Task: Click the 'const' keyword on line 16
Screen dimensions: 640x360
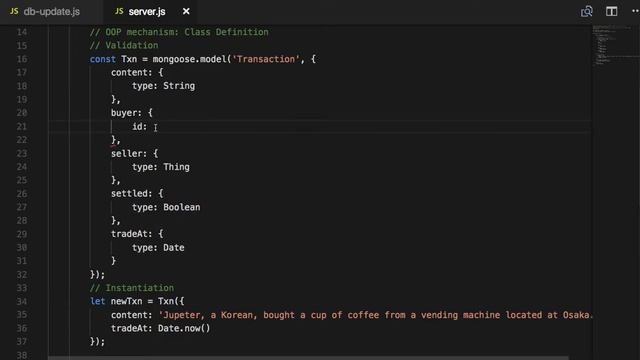Action: click(103, 59)
